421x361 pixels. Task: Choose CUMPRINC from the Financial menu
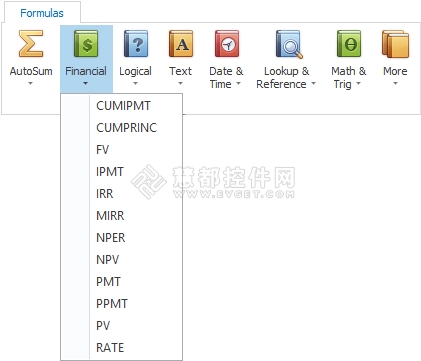point(121,128)
